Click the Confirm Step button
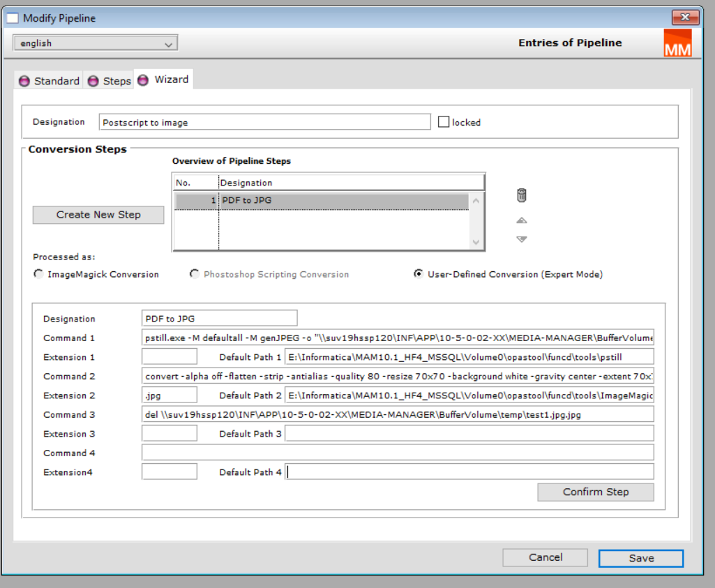The height and width of the screenshot is (588, 715). point(596,492)
